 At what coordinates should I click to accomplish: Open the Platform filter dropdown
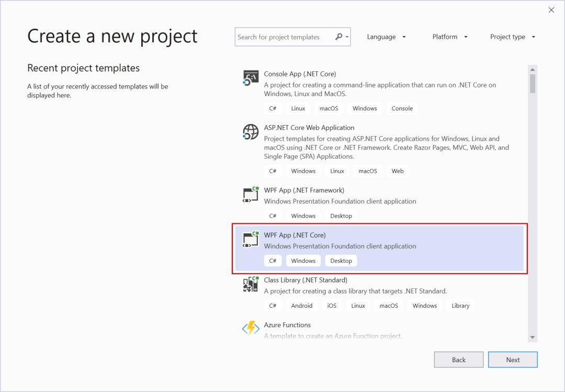point(450,37)
